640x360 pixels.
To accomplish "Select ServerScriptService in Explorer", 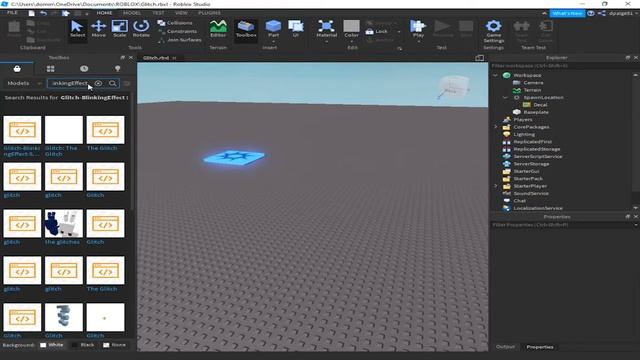I will pos(538,156).
